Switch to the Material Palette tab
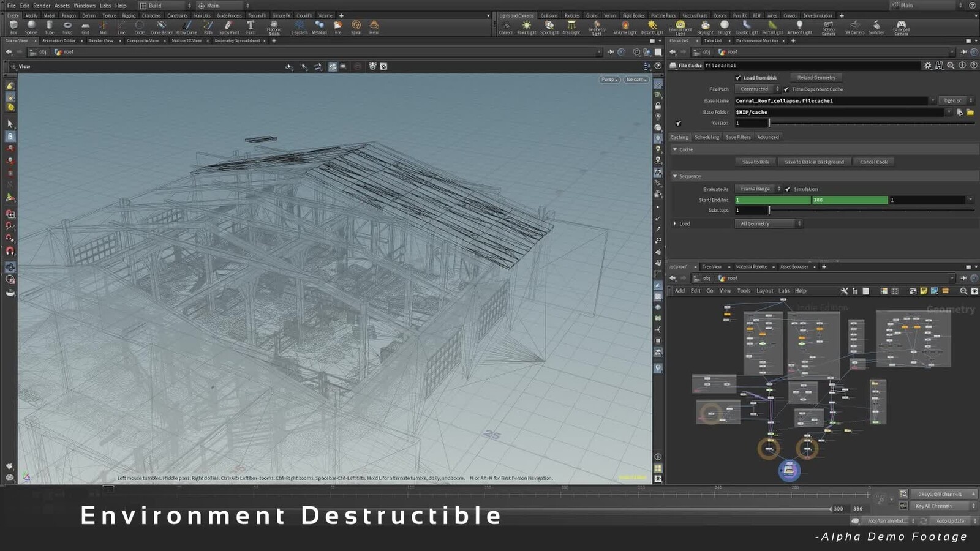 pyautogui.click(x=751, y=267)
